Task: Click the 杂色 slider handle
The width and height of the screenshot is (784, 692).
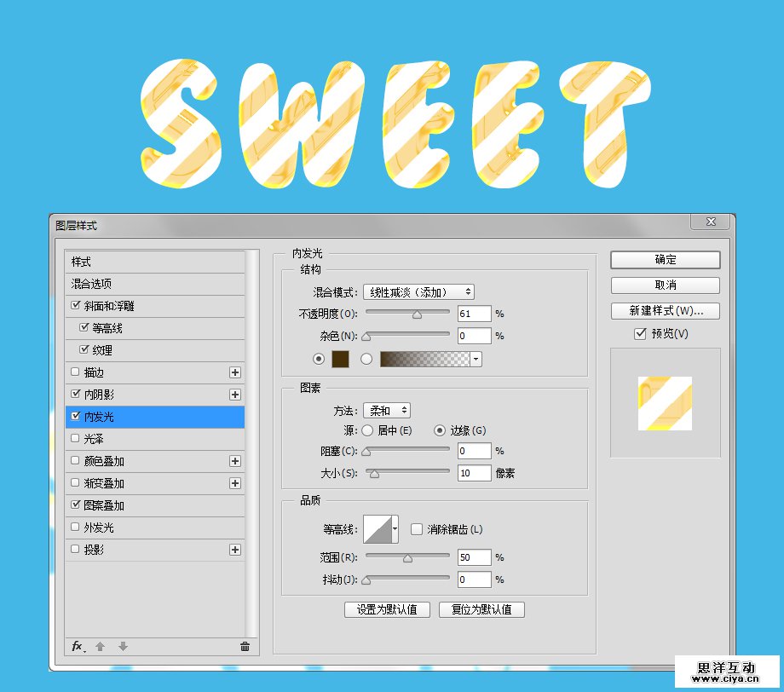Action: (x=366, y=337)
